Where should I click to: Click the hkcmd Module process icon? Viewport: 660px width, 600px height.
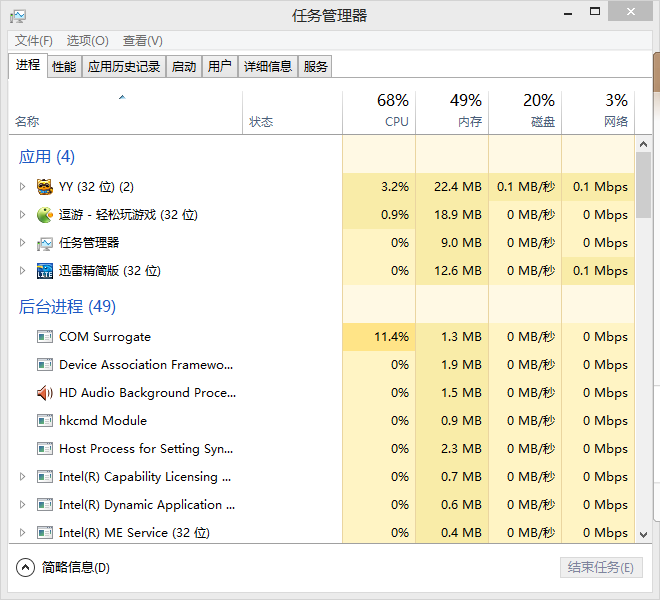45,421
